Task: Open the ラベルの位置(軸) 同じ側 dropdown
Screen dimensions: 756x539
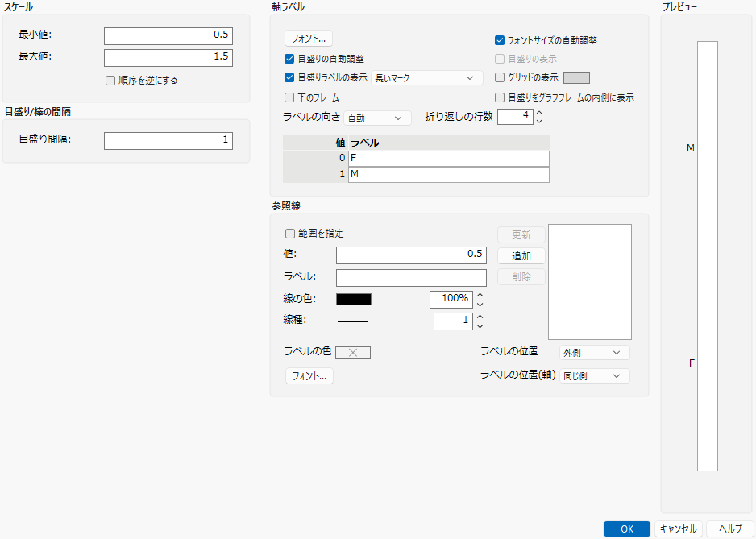Action: [x=595, y=376]
